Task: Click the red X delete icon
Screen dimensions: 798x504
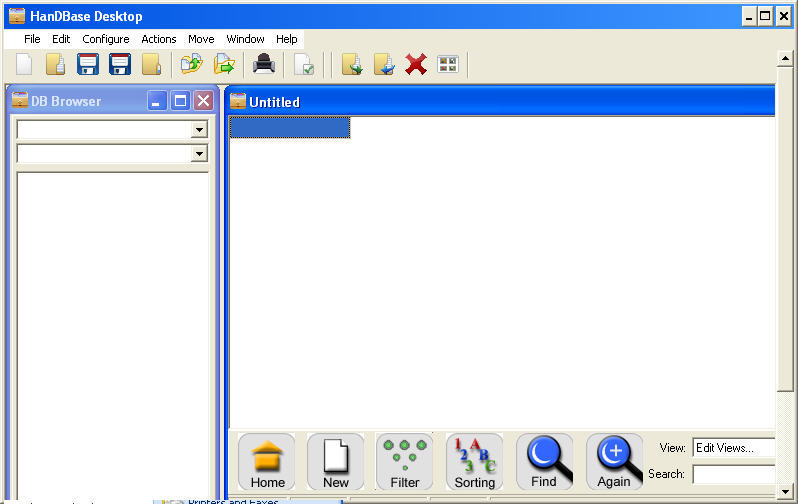Action: (x=416, y=65)
